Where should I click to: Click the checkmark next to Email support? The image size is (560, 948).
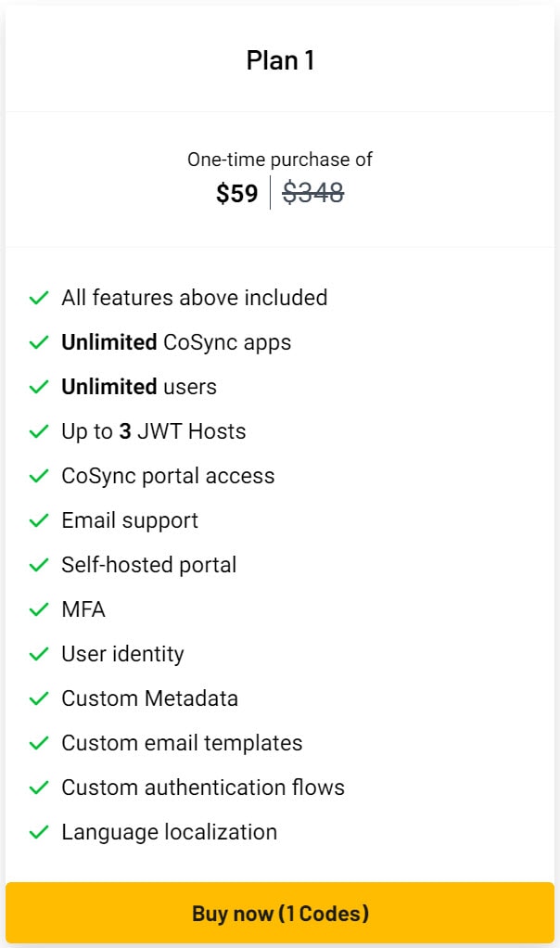(39, 520)
